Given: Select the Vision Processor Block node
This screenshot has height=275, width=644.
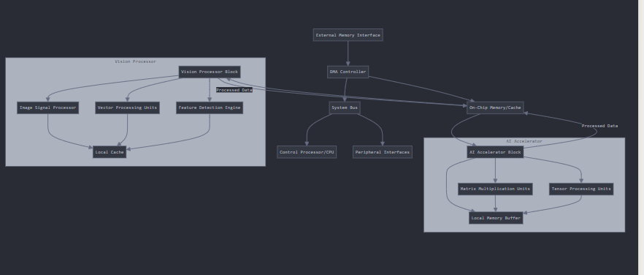Looking at the screenshot, I should 210,72.
